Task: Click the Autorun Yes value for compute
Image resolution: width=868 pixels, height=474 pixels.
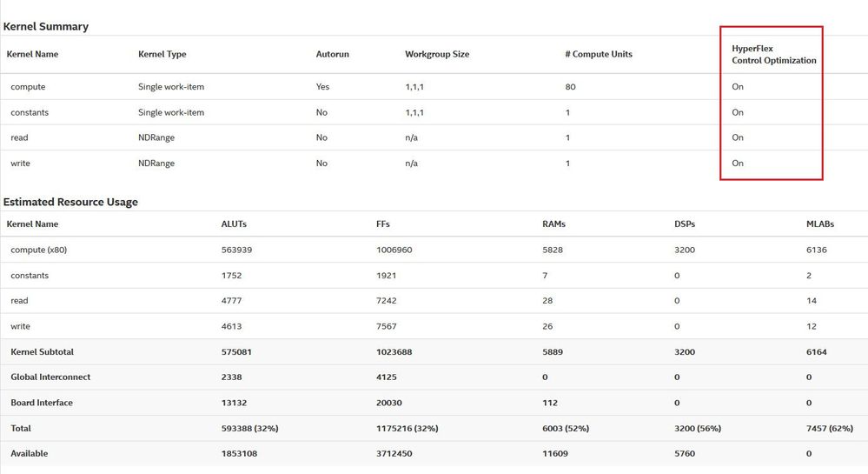Action: [x=322, y=87]
